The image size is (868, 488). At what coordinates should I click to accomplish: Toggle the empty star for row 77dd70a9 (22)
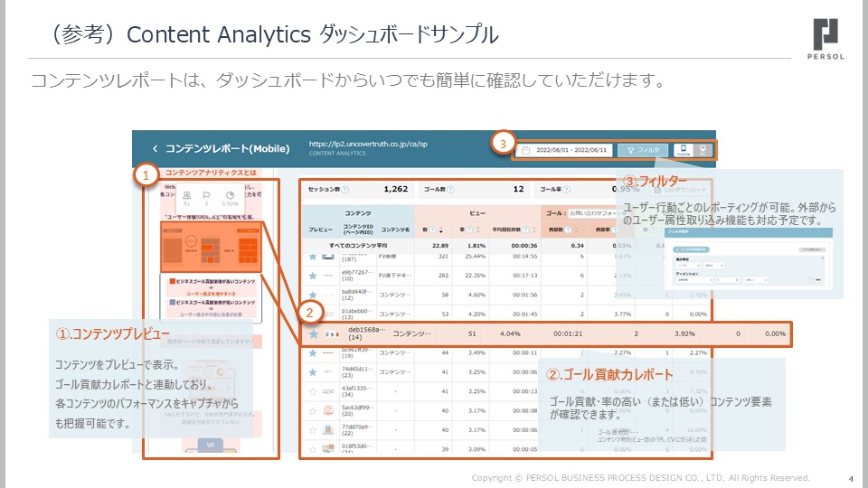point(313,430)
